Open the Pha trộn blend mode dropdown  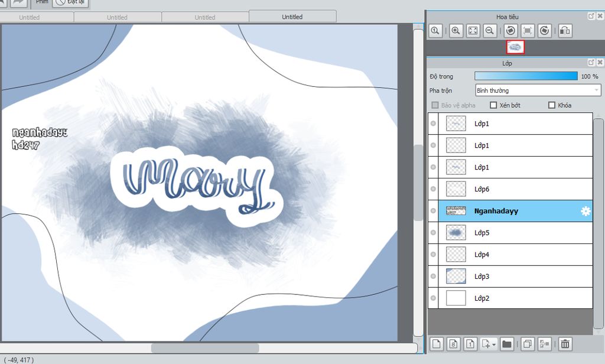(538, 90)
